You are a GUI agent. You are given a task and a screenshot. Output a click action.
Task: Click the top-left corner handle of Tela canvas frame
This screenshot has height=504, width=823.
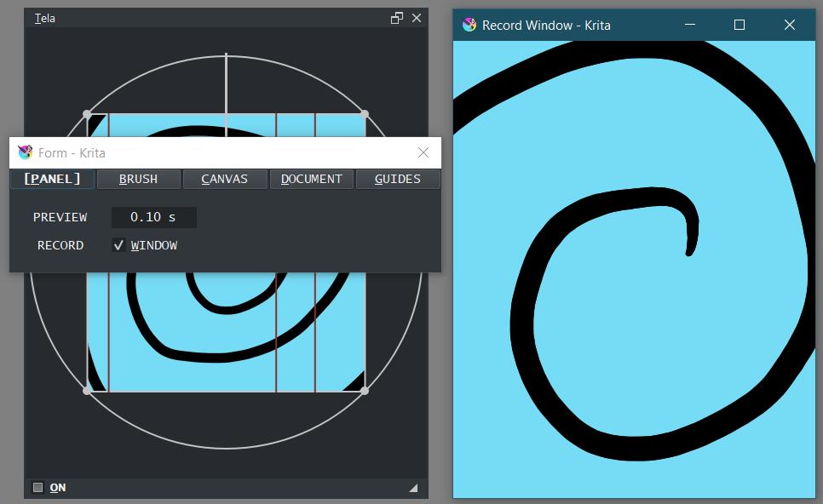coord(87,114)
